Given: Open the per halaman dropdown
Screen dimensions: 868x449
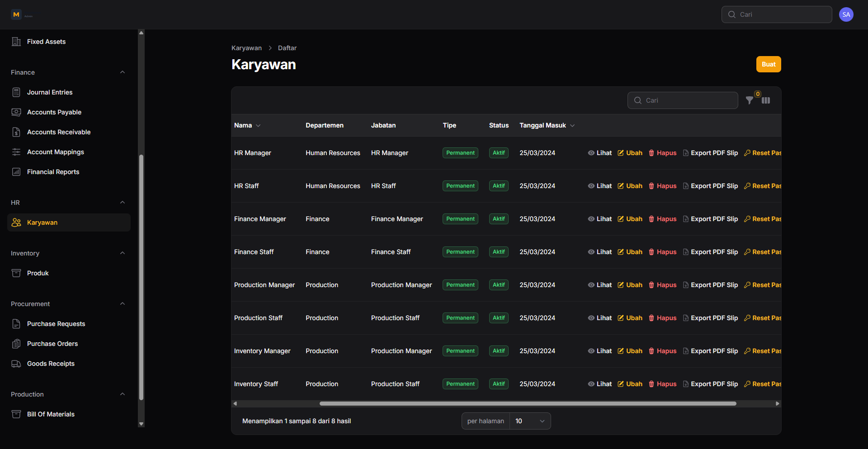Looking at the screenshot, I should tap(530, 421).
